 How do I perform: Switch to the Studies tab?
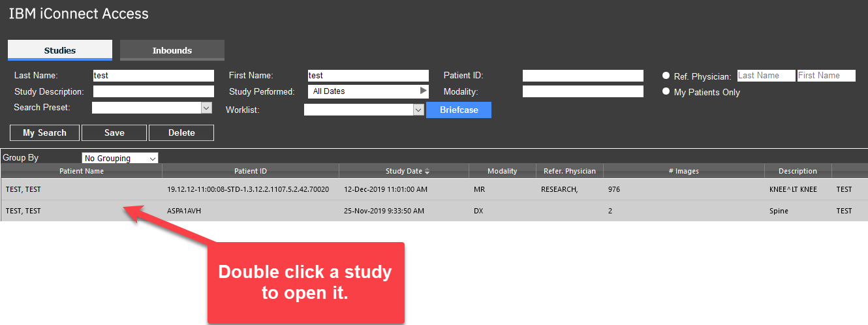[60, 50]
